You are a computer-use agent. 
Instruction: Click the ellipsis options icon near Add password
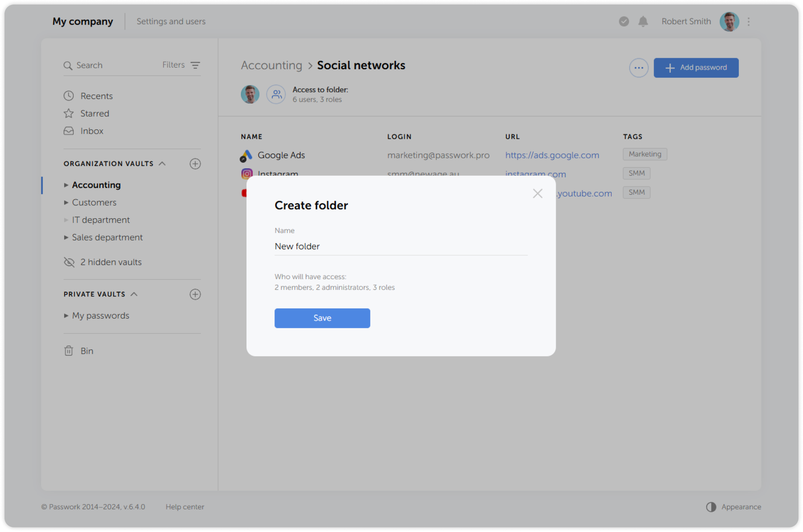(x=639, y=68)
